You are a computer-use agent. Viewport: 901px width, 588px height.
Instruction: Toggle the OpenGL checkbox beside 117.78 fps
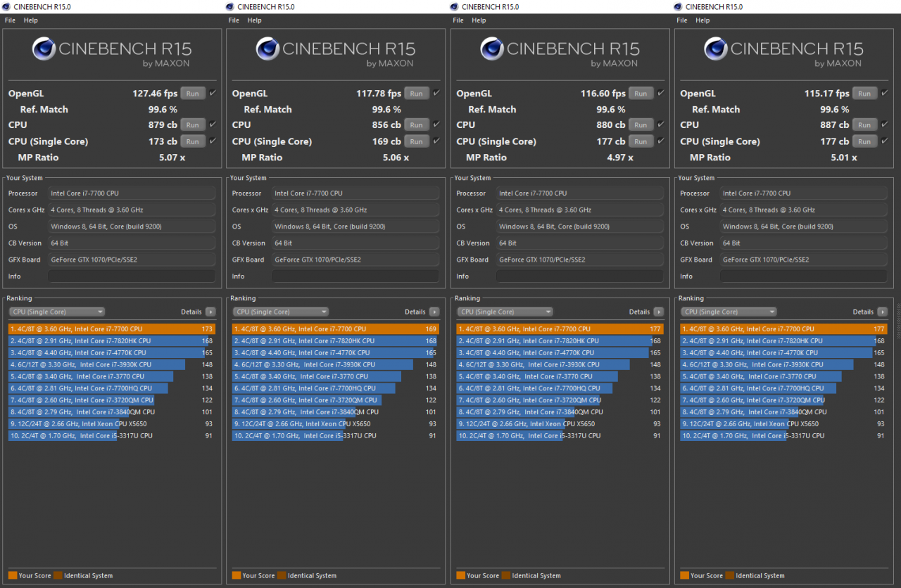[x=437, y=93]
